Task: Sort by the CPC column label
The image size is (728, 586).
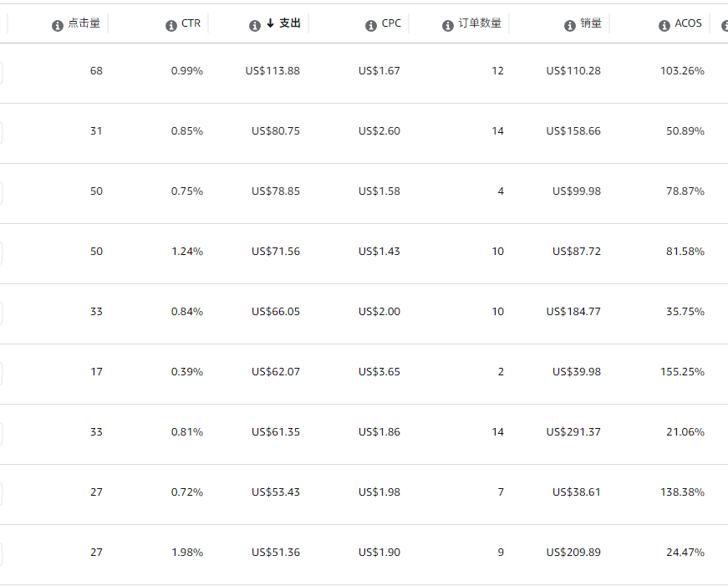Action: [391, 24]
